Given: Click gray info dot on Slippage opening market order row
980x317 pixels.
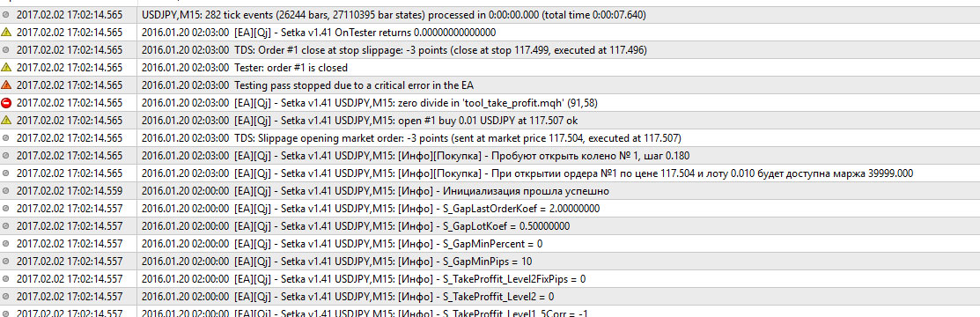Looking at the screenshot, I should tap(7, 137).
